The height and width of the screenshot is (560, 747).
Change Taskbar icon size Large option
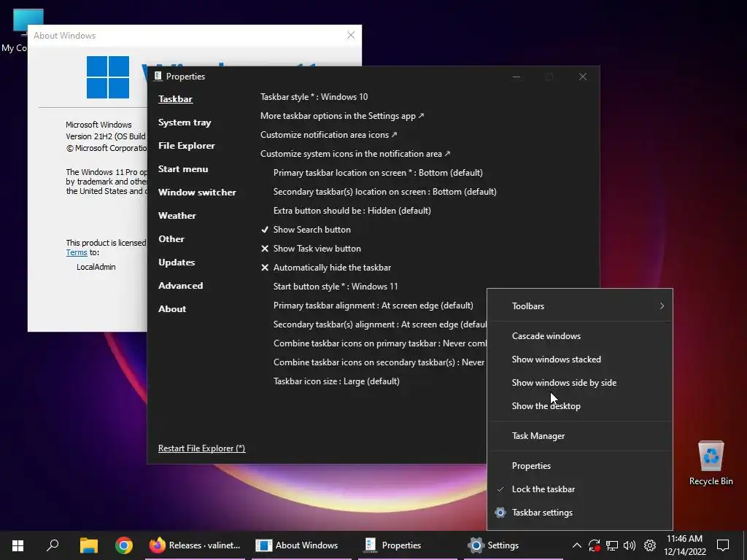coord(336,381)
